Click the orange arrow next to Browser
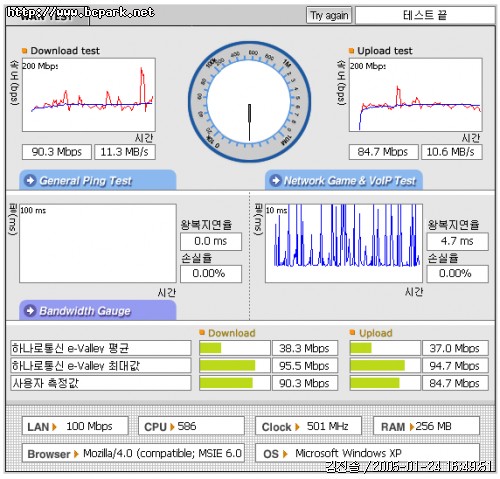 click(x=76, y=454)
